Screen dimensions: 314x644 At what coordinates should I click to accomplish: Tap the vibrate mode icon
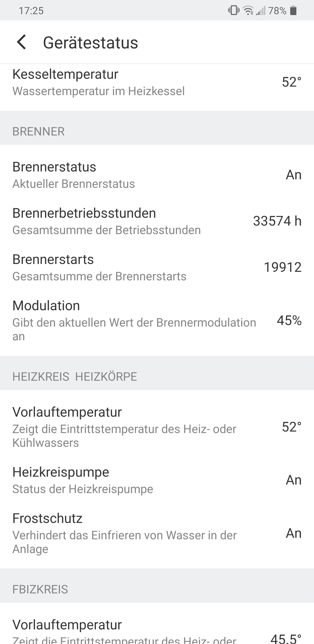click(x=234, y=10)
